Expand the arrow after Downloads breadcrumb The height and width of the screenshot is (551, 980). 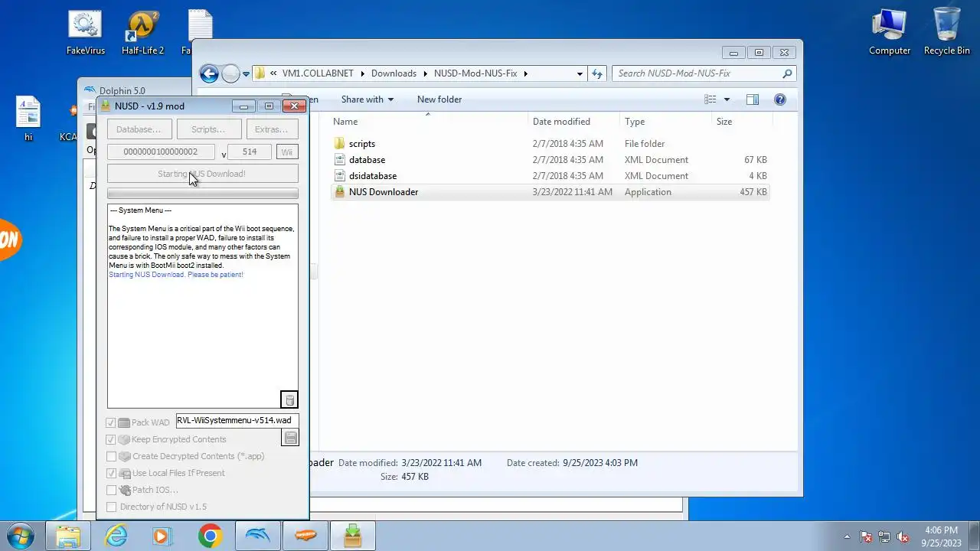(425, 73)
